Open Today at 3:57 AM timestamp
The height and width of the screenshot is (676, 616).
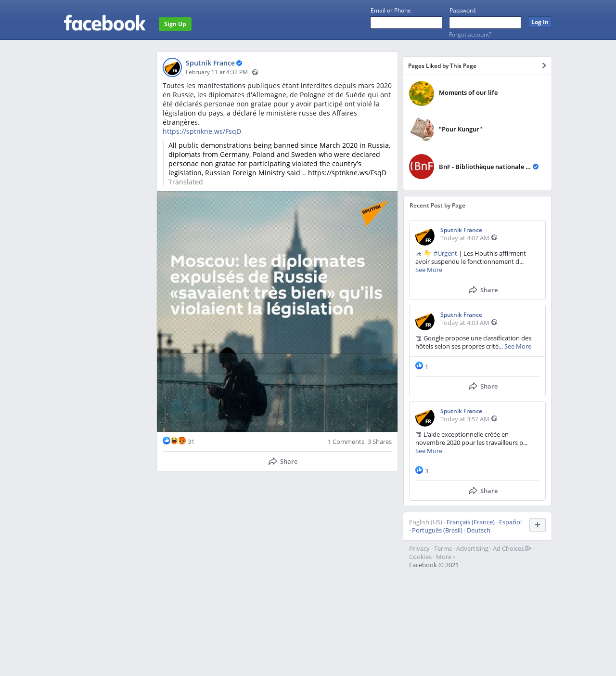[x=464, y=419]
